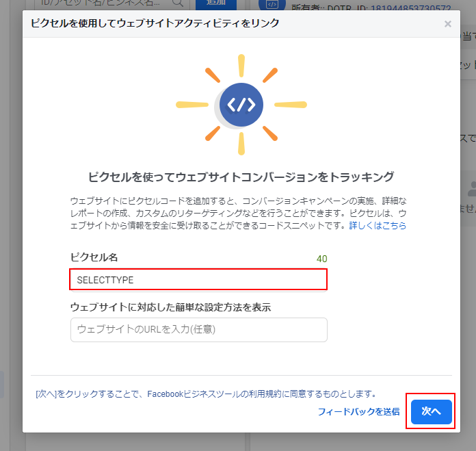This screenshot has height=451, width=476.
Task: Click the 追加 button in background
Action: pos(215,3)
